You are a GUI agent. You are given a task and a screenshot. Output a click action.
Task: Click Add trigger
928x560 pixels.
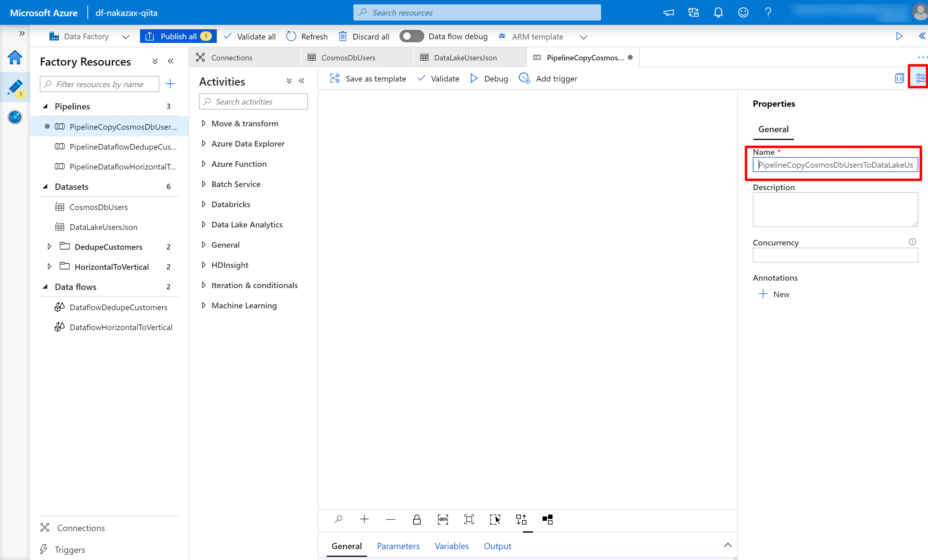tap(548, 78)
